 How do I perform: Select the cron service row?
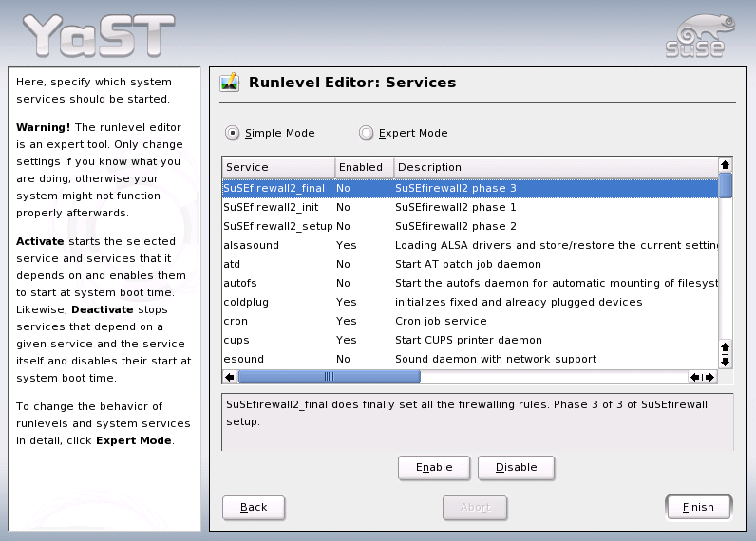(470, 322)
